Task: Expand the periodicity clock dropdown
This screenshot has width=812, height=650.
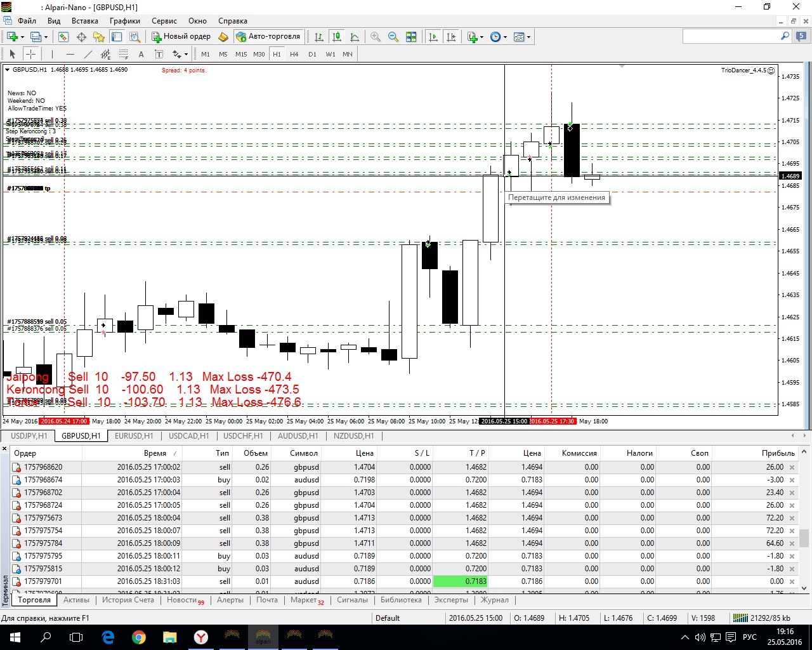Action: point(505,37)
